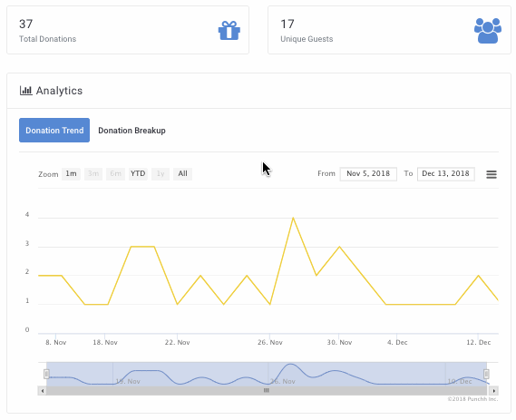Click the navigator left scroll arrow

42,391
